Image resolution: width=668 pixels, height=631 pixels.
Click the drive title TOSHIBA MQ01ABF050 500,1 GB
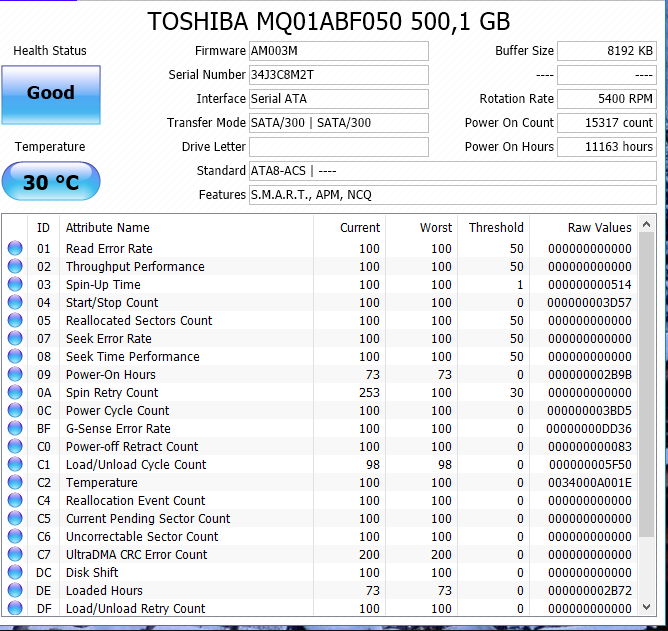[x=328, y=21]
